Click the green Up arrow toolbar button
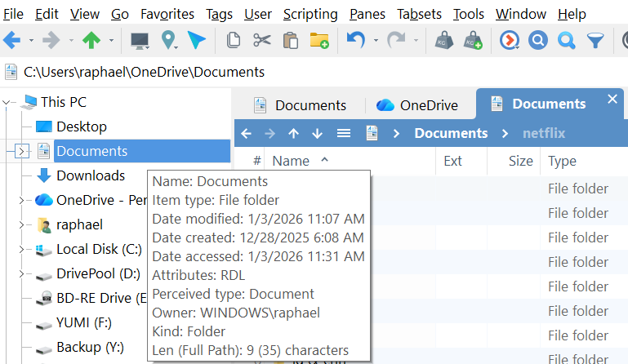628x364 pixels. coord(92,39)
